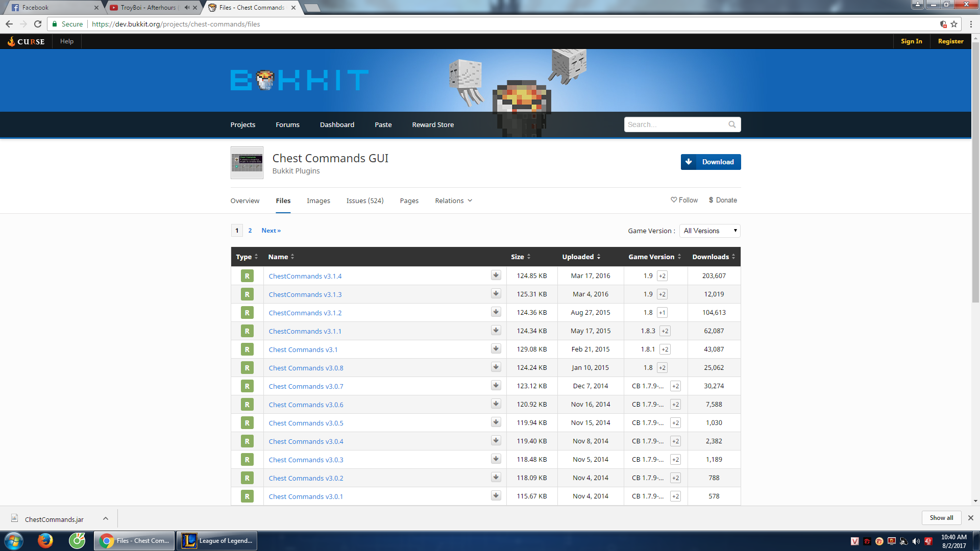Click the blue Download button
This screenshot has width=980, height=551.
(710, 162)
